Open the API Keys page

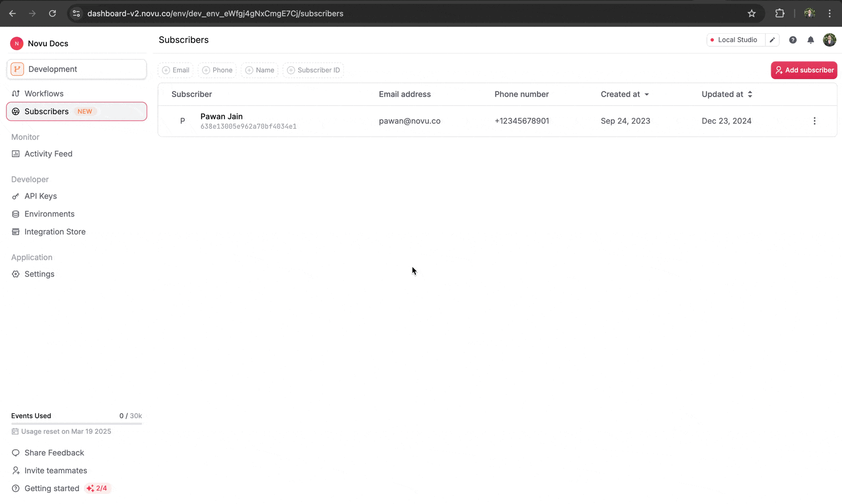pos(40,196)
